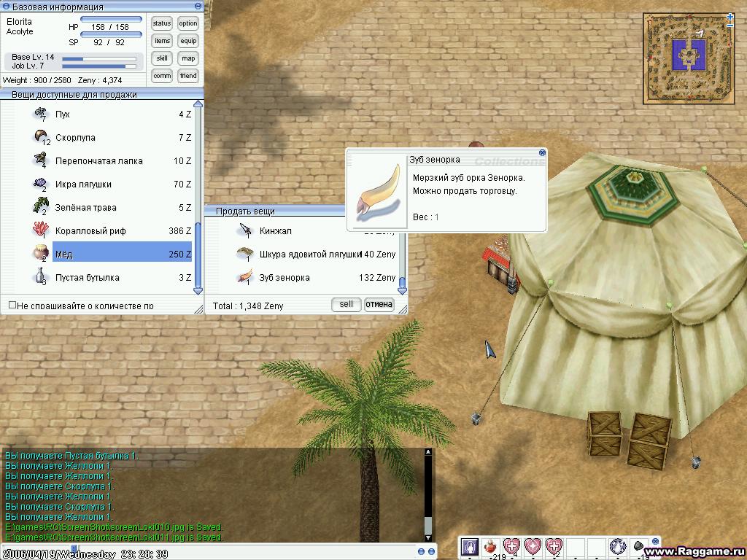Click the Продать вещи title bar
The image size is (747, 560).
(x=275, y=211)
